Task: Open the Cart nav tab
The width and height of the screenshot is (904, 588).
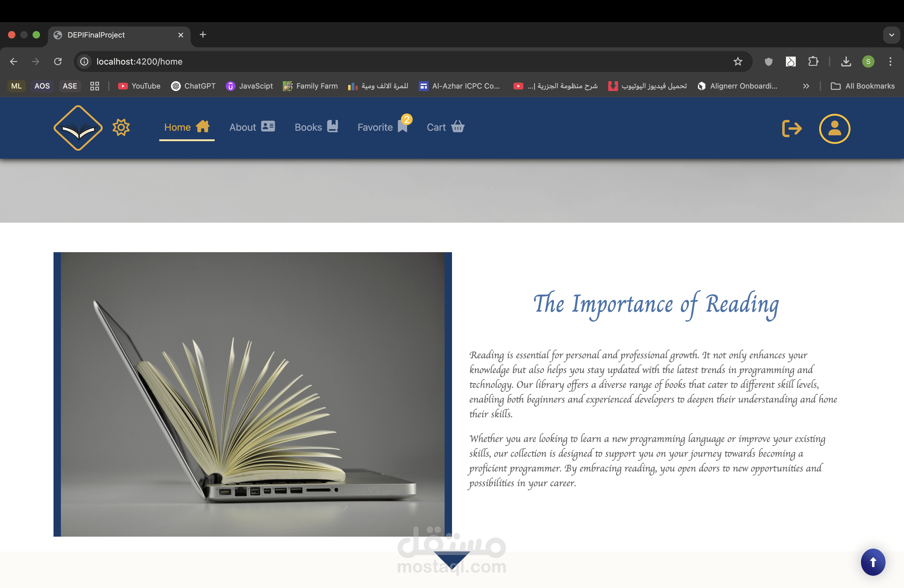Action: point(446,127)
